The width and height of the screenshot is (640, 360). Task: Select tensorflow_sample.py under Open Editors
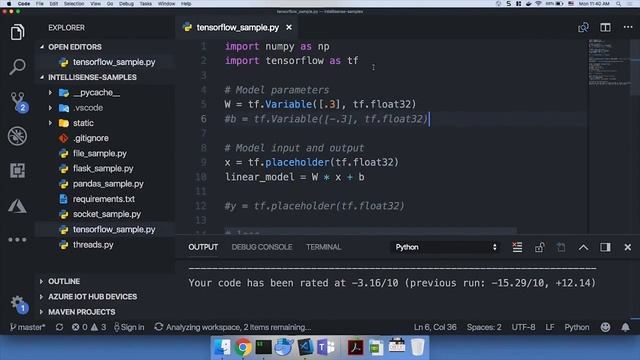[114, 62]
